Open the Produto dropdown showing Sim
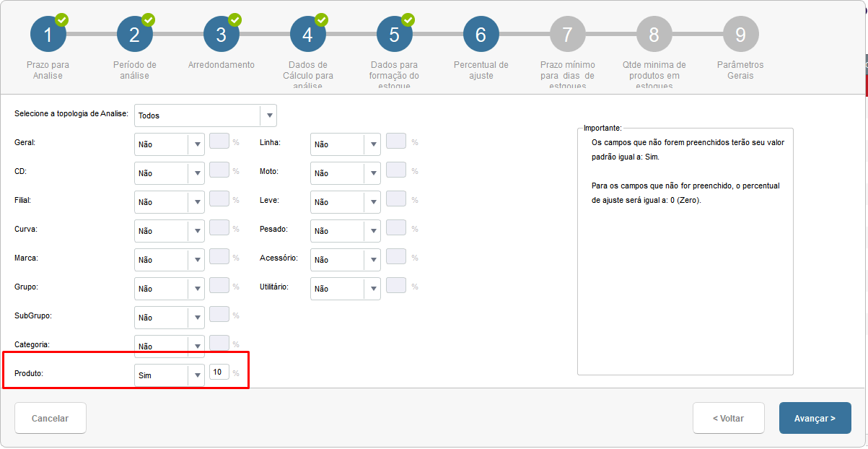 click(x=170, y=375)
